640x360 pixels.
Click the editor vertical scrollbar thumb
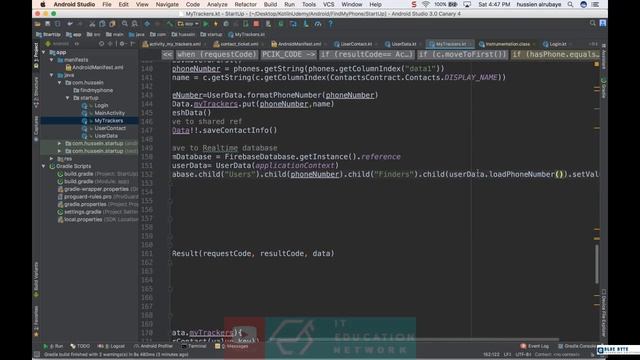pos(597,264)
